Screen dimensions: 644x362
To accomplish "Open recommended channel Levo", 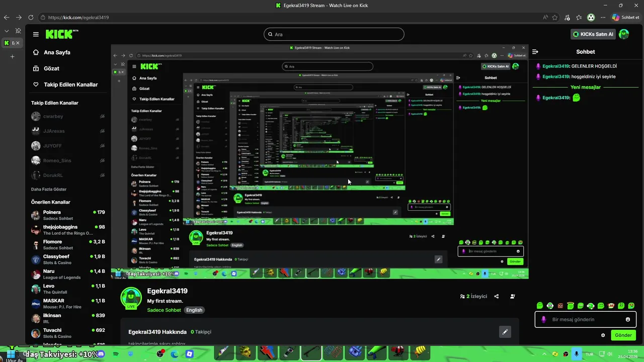I will 68,289.
